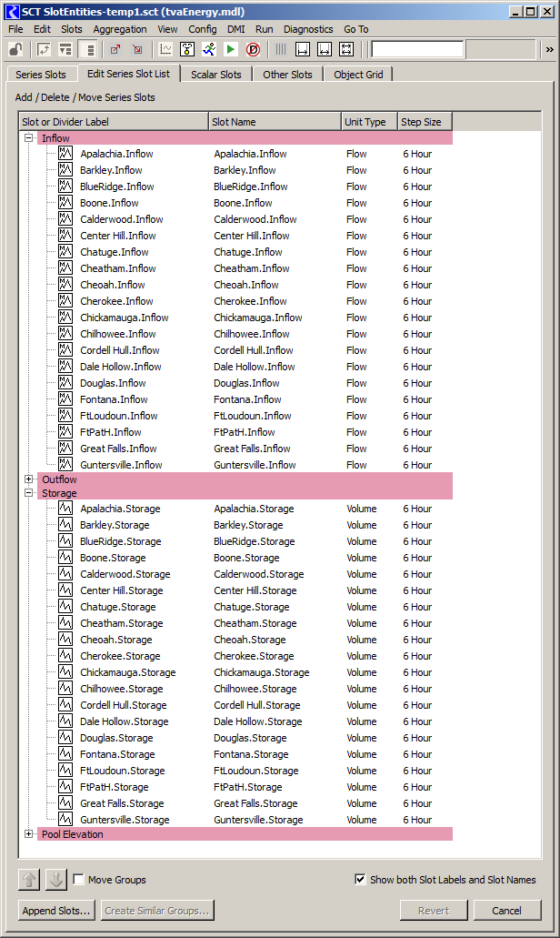560x938 pixels.
Task: Collapse the Inflow group
Action: tap(28, 137)
